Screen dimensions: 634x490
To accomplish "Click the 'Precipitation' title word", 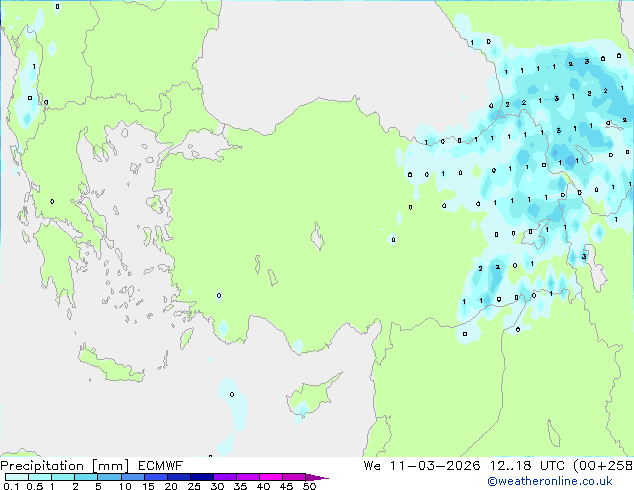I will click(42, 466).
